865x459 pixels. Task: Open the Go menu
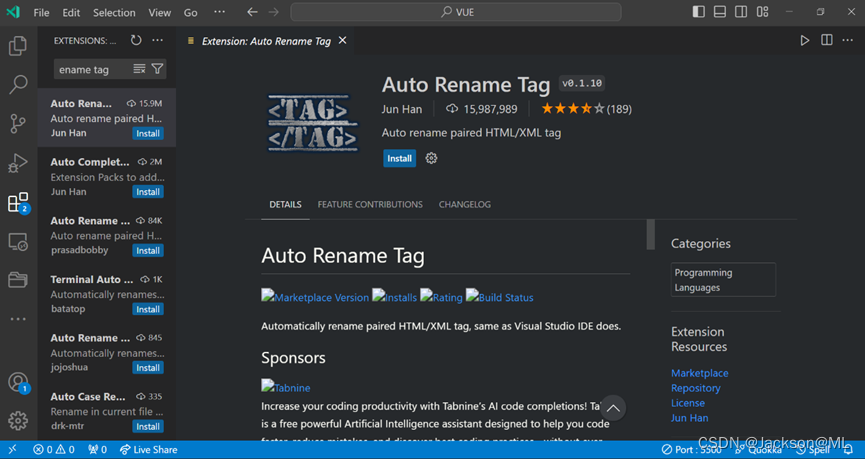[190, 12]
